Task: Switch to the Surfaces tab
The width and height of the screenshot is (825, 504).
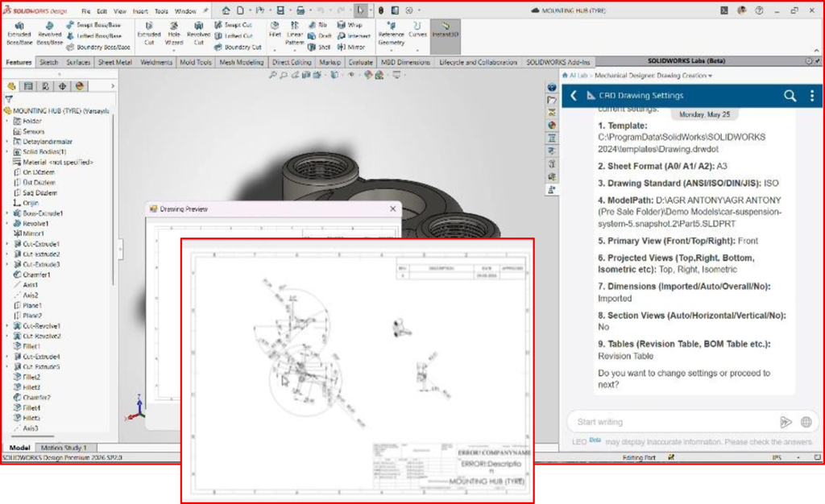Action: [78, 62]
